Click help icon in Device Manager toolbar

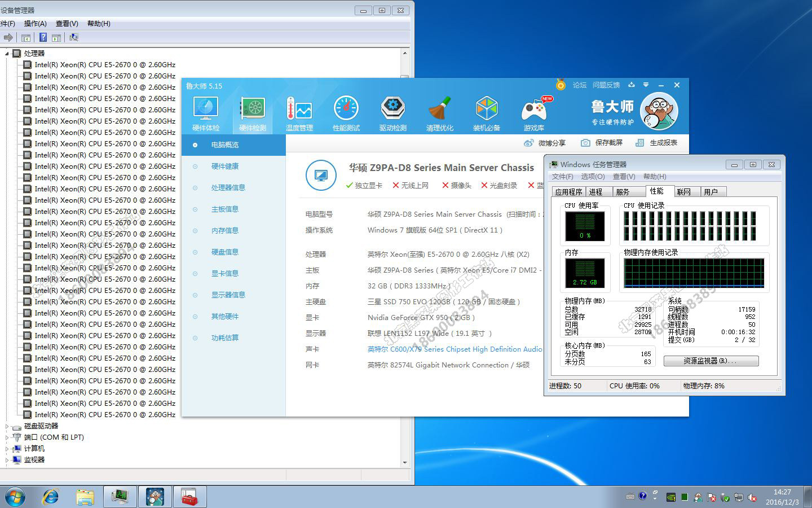[x=43, y=37]
